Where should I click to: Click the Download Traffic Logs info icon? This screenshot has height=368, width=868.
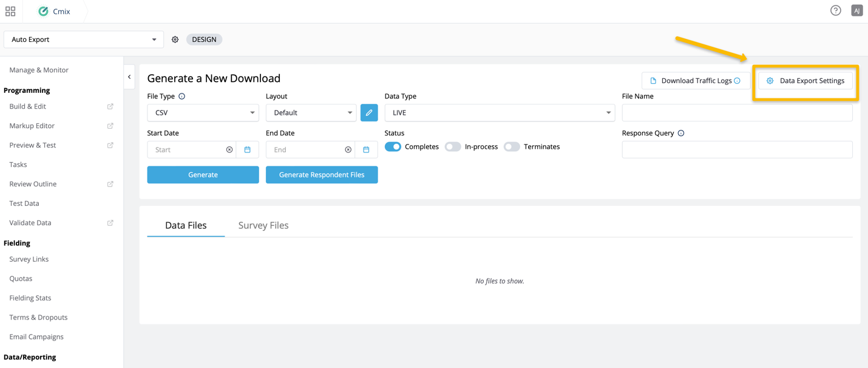(737, 81)
